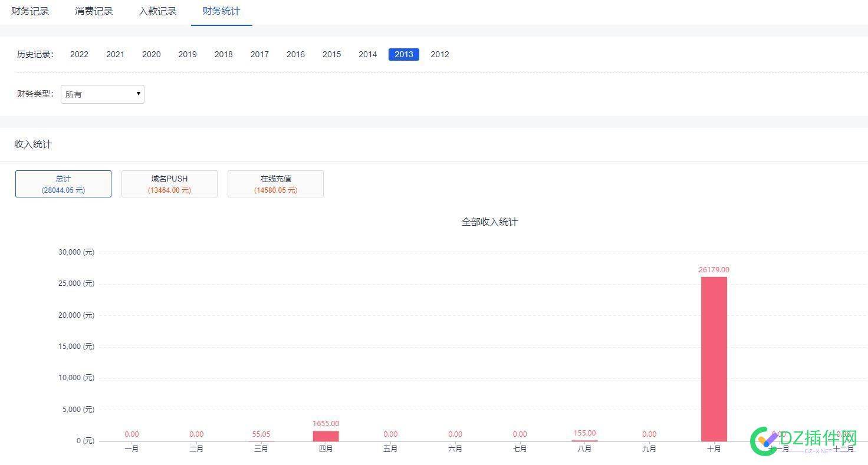The height and width of the screenshot is (465, 868).
Task: Click the 15,000 (元) axis label
Action: click(x=76, y=347)
